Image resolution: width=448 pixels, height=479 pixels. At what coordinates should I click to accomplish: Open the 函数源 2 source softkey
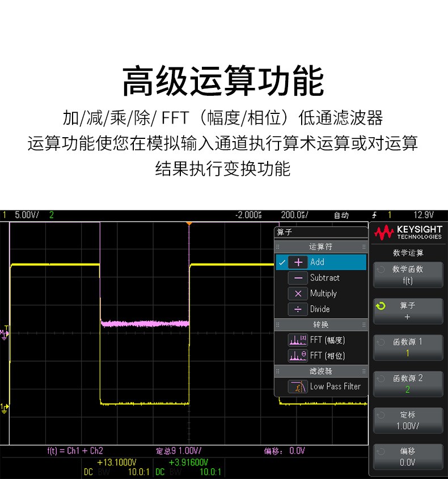pos(408,384)
